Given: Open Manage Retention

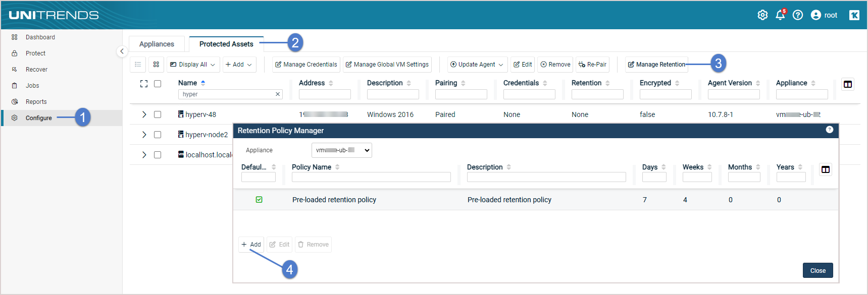Looking at the screenshot, I should tap(656, 65).
